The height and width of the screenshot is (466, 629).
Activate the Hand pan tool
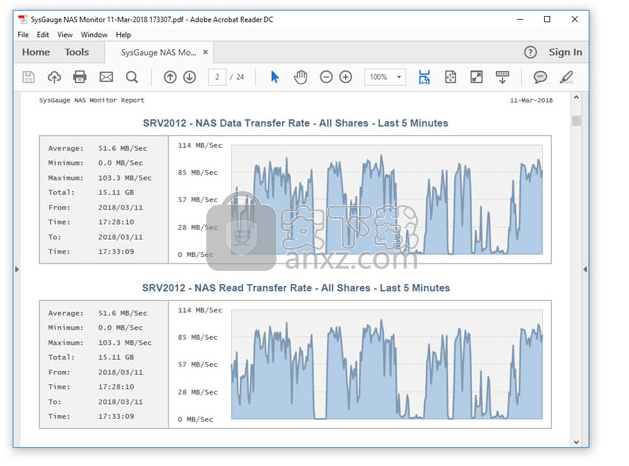coord(300,77)
